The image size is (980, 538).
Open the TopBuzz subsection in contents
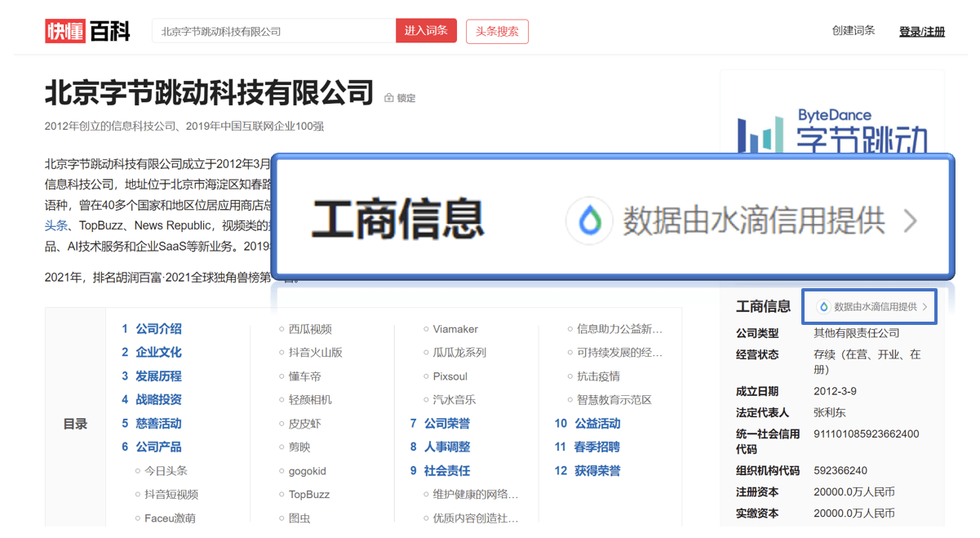(x=309, y=495)
